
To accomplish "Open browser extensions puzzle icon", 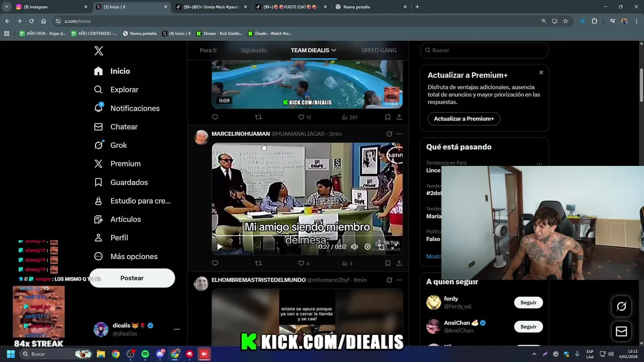I will (x=594, y=21).
